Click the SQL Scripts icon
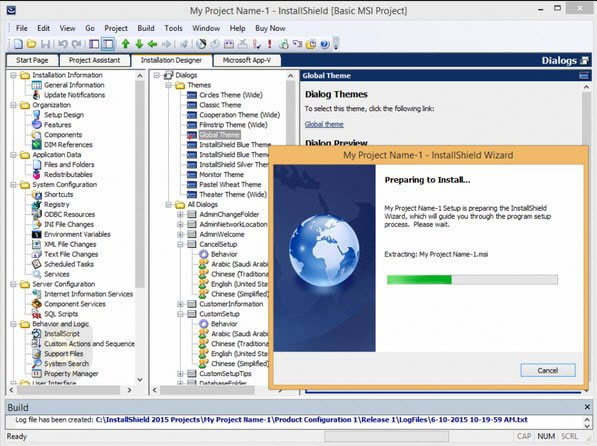The width and height of the screenshot is (597, 446). pyautogui.click(x=37, y=314)
